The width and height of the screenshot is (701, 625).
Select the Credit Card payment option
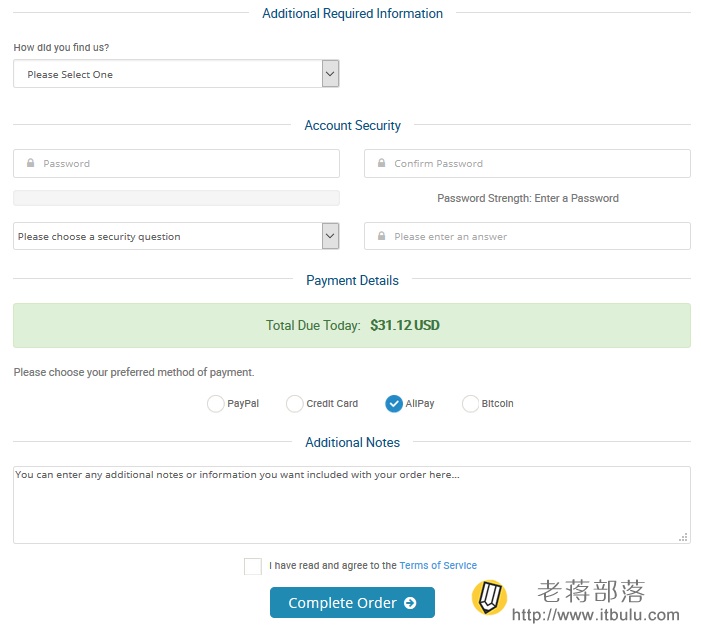coord(295,404)
